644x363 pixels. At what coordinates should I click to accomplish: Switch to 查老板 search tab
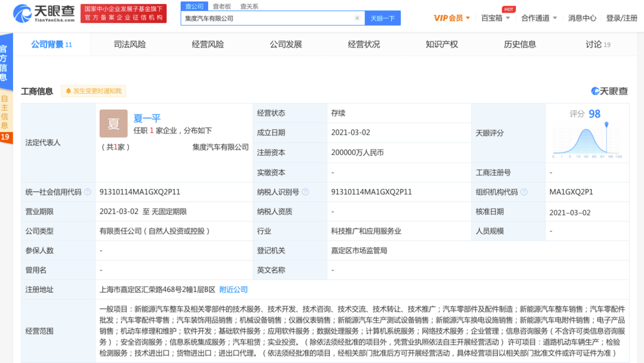pyautogui.click(x=222, y=6)
